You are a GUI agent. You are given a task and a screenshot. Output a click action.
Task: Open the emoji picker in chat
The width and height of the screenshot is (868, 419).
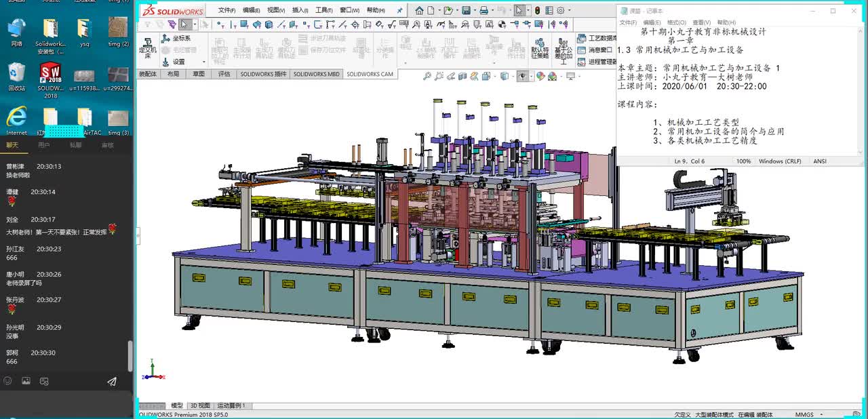[x=8, y=382]
